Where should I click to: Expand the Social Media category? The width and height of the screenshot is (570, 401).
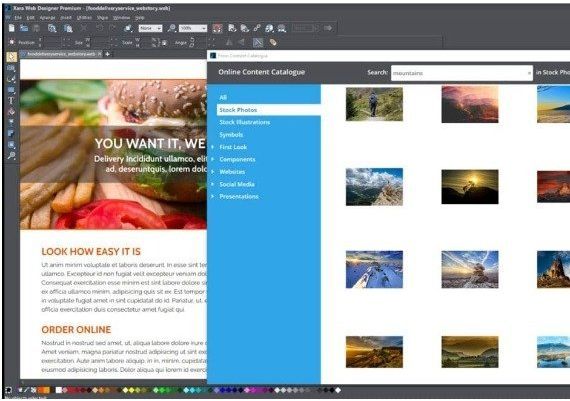click(213, 184)
